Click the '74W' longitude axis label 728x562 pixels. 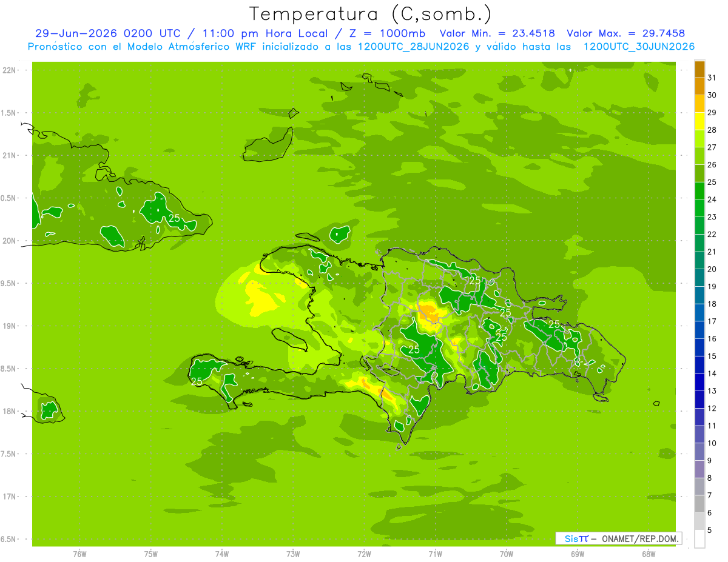point(222,554)
